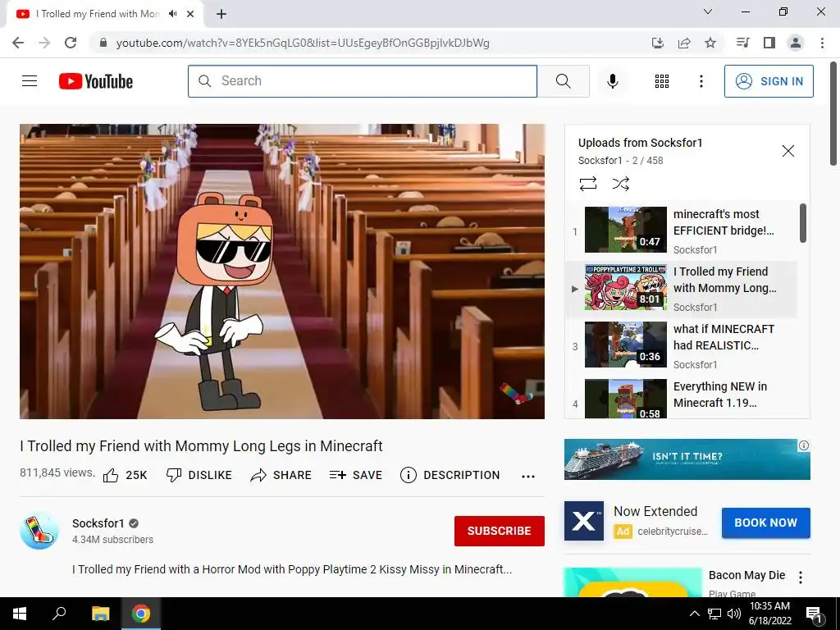This screenshot has width=840, height=630.
Task: Open Socksfor1 channel name link
Action: click(x=98, y=523)
